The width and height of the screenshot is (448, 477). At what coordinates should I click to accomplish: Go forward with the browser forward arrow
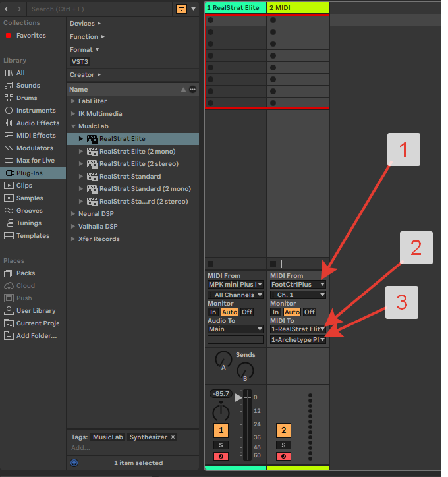(20, 9)
